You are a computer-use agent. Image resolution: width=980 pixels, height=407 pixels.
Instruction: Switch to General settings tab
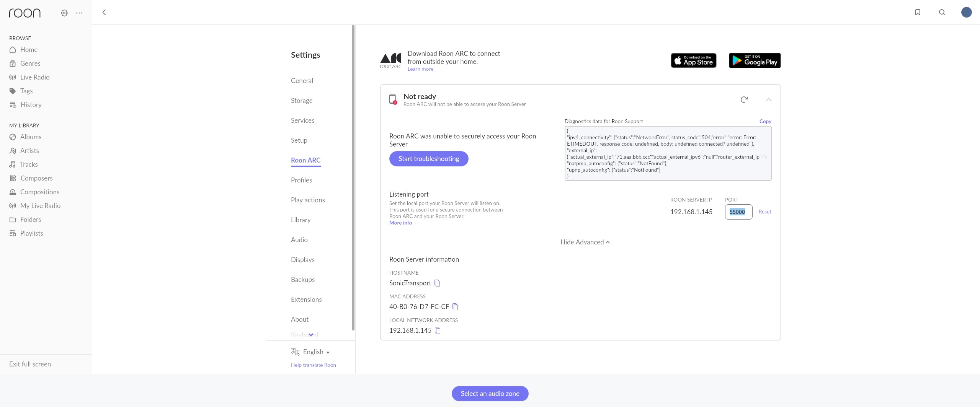[x=302, y=81]
